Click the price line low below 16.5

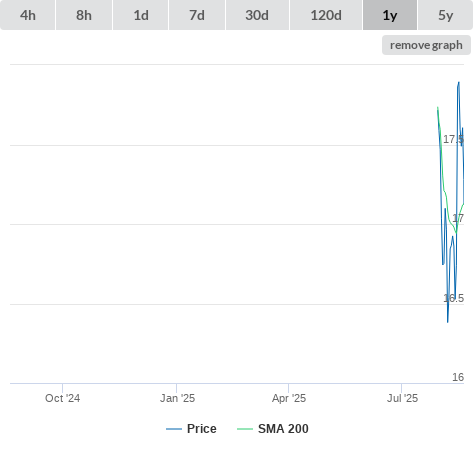pyautogui.click(x=448, y=322)
